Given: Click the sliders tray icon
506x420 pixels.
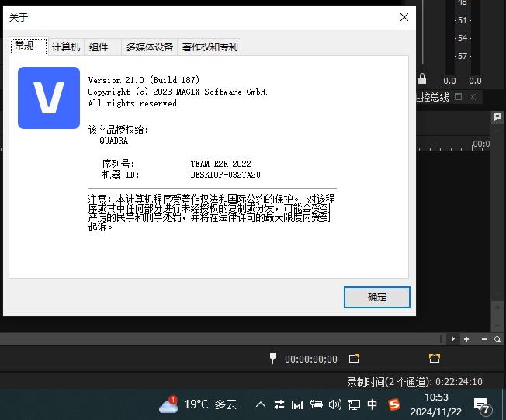Looking at the screenshot, I should click(x=279, y=404).
